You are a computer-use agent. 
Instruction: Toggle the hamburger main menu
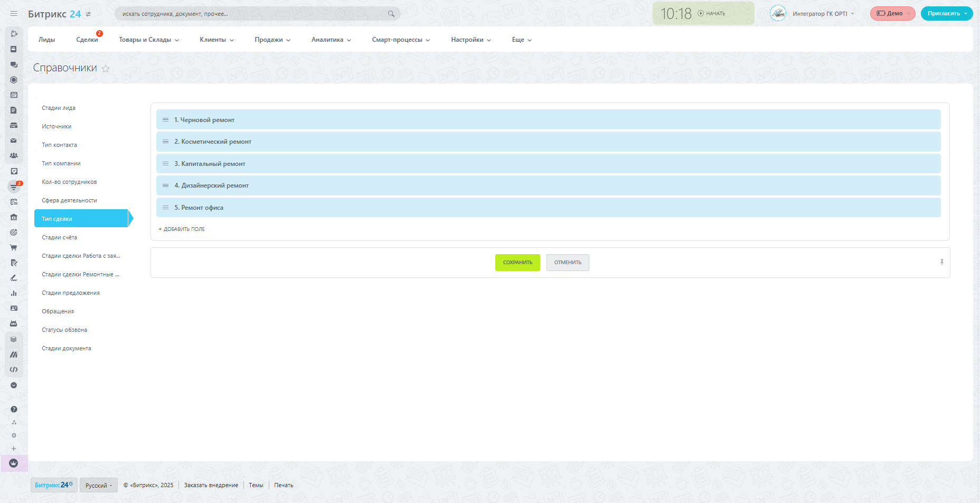tap(14, 14)
